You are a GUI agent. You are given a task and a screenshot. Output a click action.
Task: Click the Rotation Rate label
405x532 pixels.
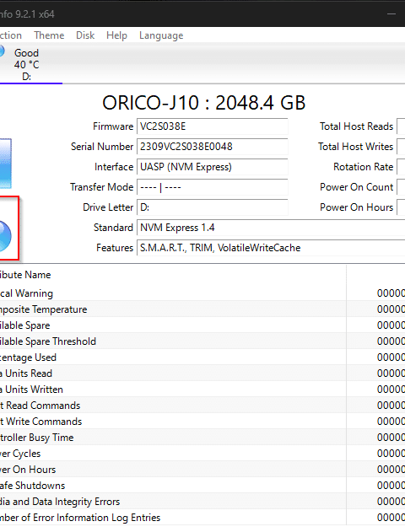point(364,167)
